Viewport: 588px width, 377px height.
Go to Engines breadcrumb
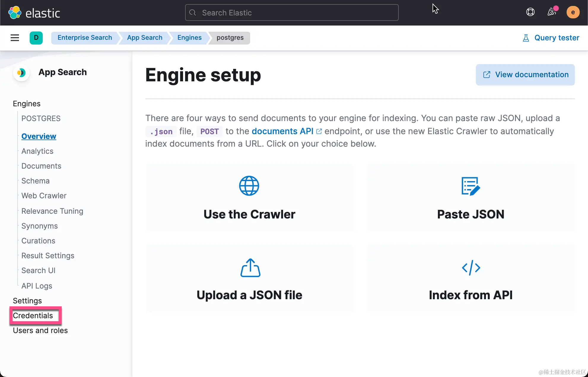point(189,38)
